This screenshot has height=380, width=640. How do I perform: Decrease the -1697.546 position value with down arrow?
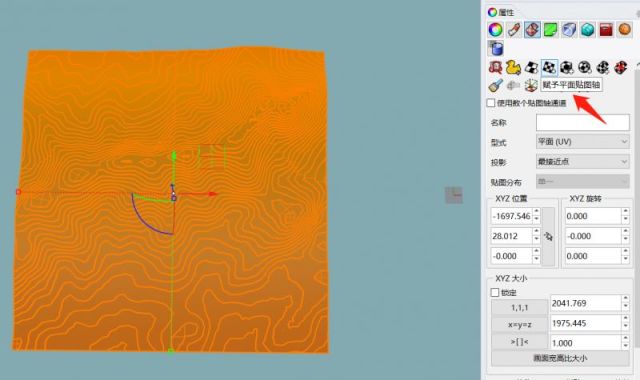[x=536, y=220]
